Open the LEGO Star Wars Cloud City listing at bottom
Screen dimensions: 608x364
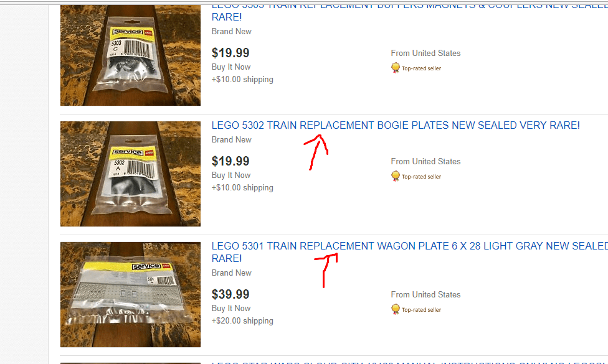click(x=409, y=363)
